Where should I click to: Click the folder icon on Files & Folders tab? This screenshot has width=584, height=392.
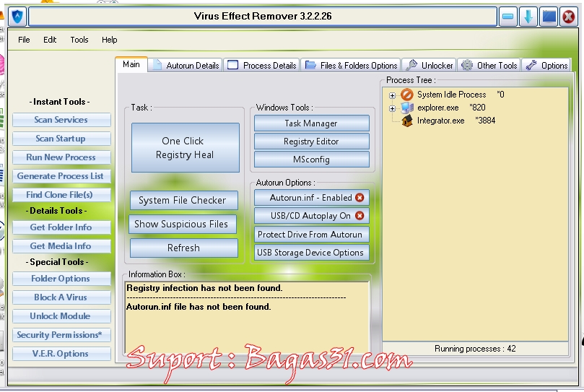[310, 65]
